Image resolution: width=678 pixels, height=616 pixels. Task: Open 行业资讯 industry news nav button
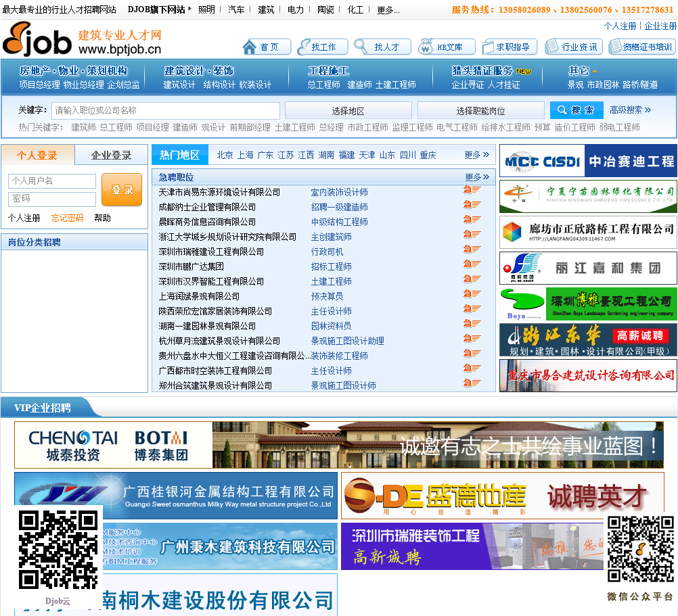574,47
